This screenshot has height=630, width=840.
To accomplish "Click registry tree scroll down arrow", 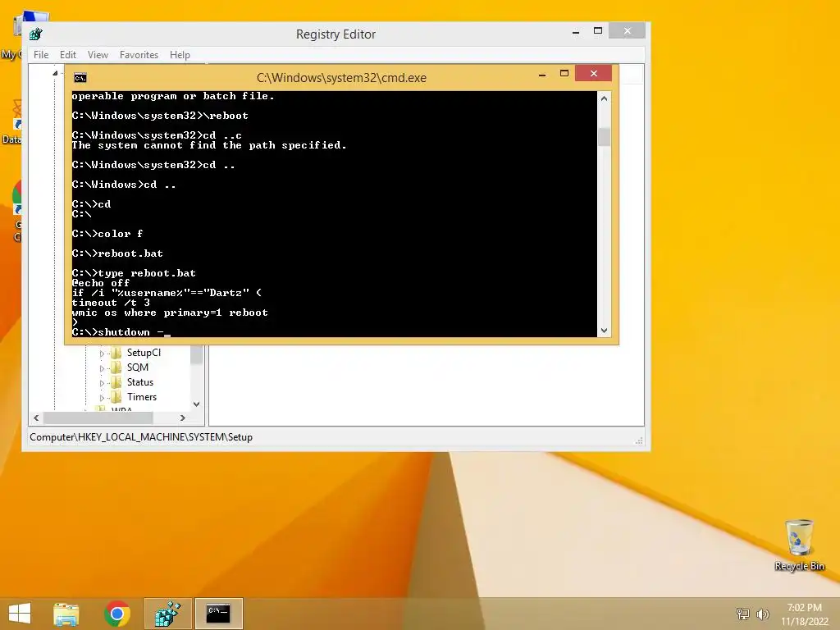I will point(197,404).
